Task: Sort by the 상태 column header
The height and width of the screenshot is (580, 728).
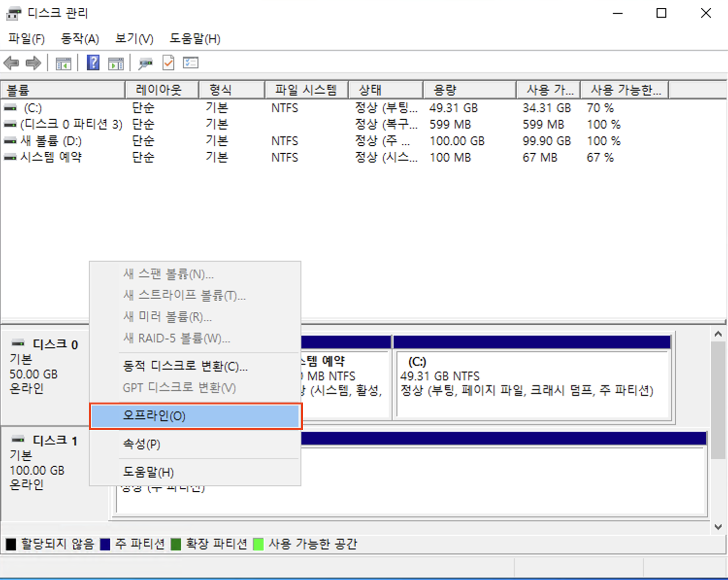Action: [385, 90]
